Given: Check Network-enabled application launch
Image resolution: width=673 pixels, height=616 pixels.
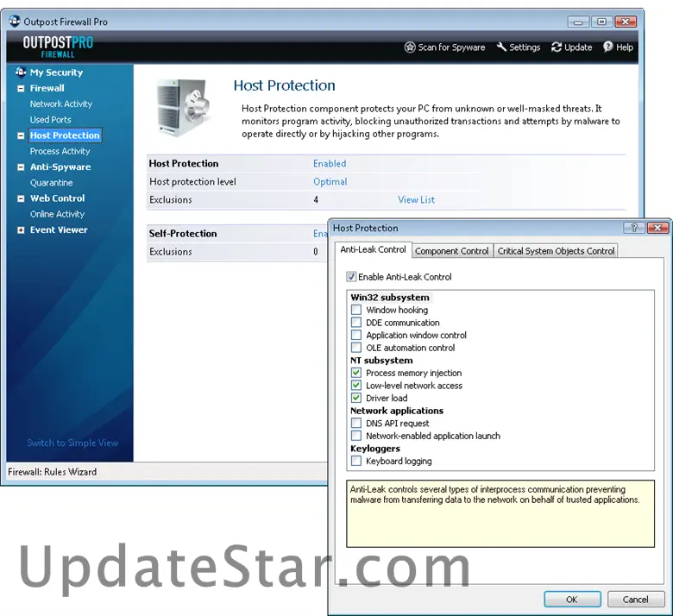Looking at the screenshot, I should coord(356,436).
